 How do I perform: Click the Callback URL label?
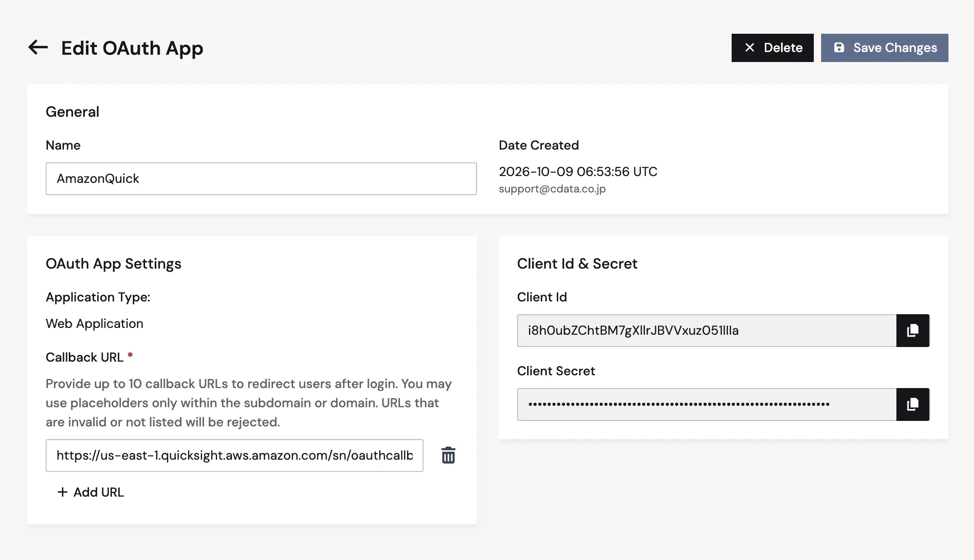click(84, 357)
